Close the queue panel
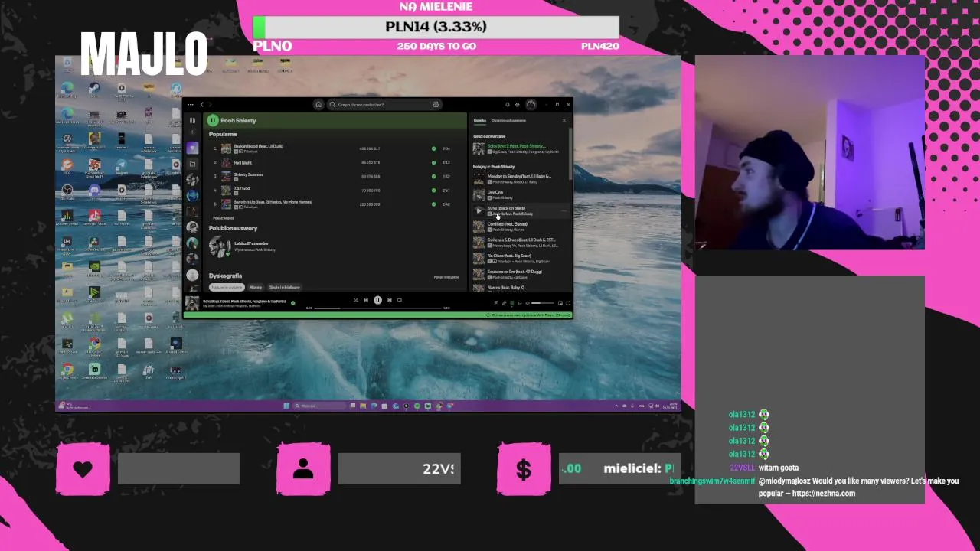Image resolution: width=980 pixels, height=551 pixels. click(x=564, y=120)
